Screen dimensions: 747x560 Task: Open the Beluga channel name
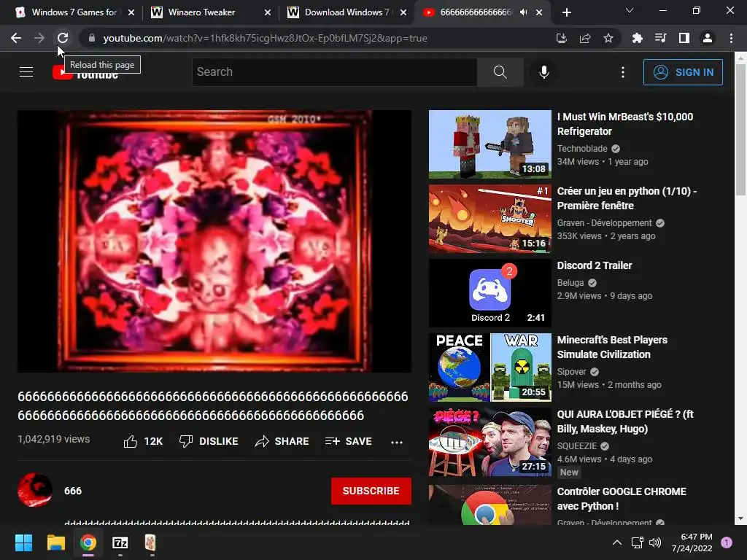pos(570,283)
